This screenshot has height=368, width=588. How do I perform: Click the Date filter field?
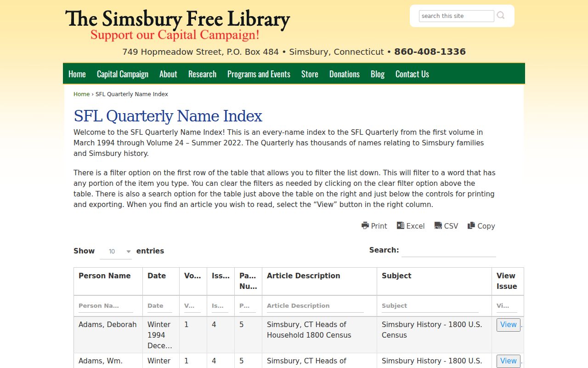coord(160,306)
